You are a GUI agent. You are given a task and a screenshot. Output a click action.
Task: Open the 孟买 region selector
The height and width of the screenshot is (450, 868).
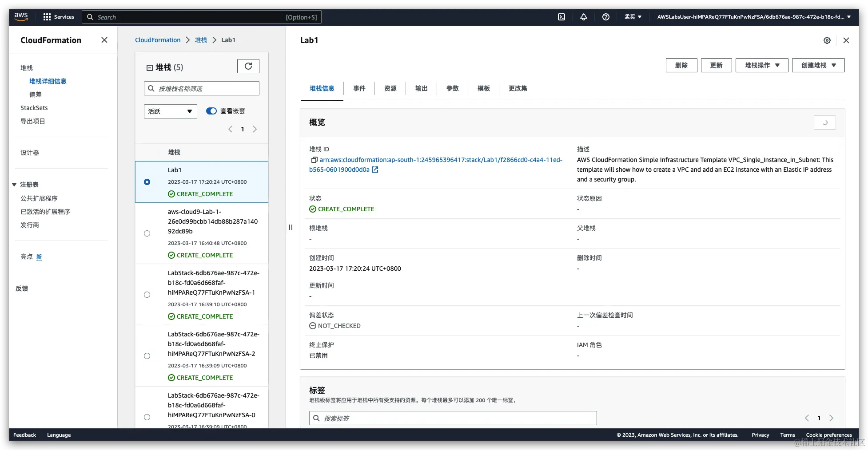pyautogui.click(x=633, y=17)
